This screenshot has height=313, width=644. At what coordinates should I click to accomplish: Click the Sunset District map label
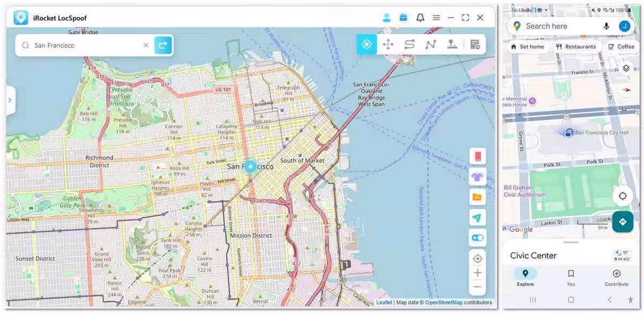tap(35, 259)
